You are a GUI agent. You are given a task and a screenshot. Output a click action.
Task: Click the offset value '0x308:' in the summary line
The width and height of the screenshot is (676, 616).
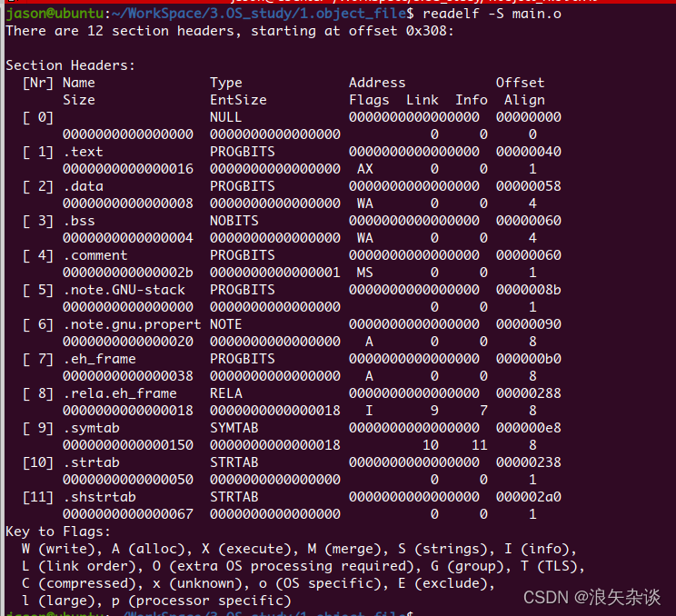point(430,31)
